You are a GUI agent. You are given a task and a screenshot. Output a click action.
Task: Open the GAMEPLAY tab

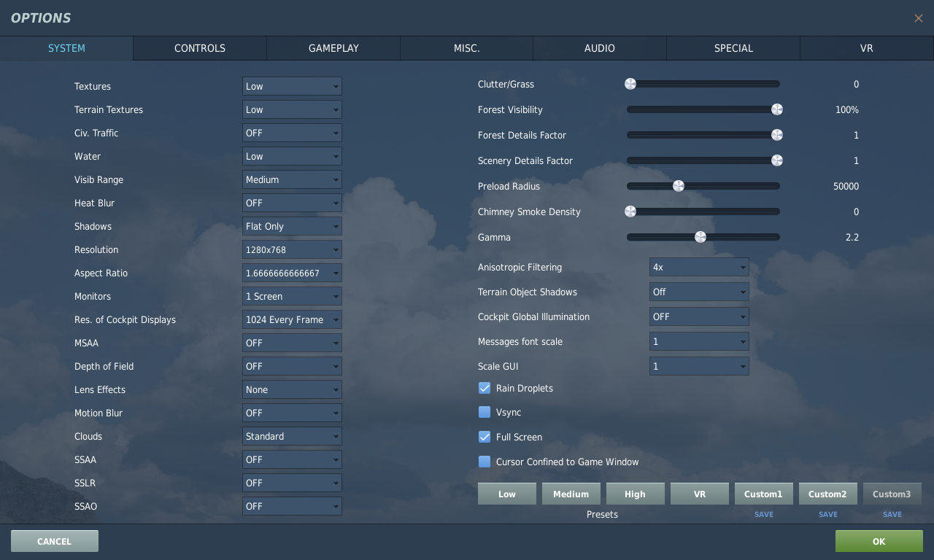[333, 48]
